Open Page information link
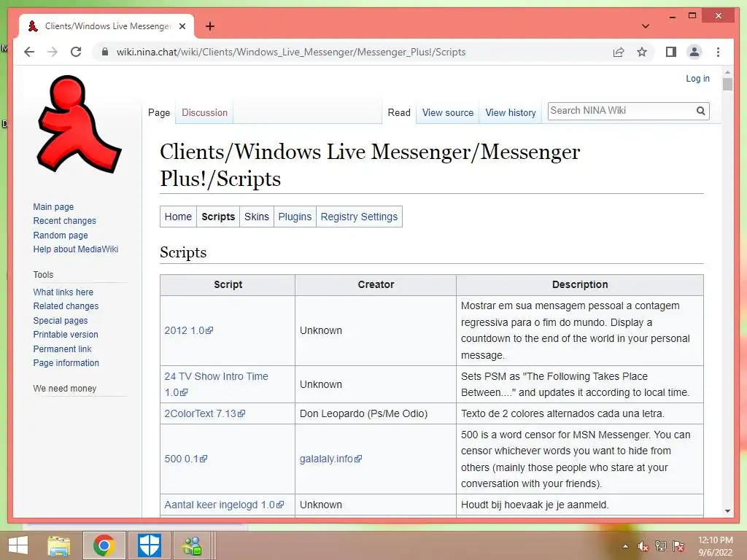The height and width of the screenshot is (560, 747). pos(66,363)
